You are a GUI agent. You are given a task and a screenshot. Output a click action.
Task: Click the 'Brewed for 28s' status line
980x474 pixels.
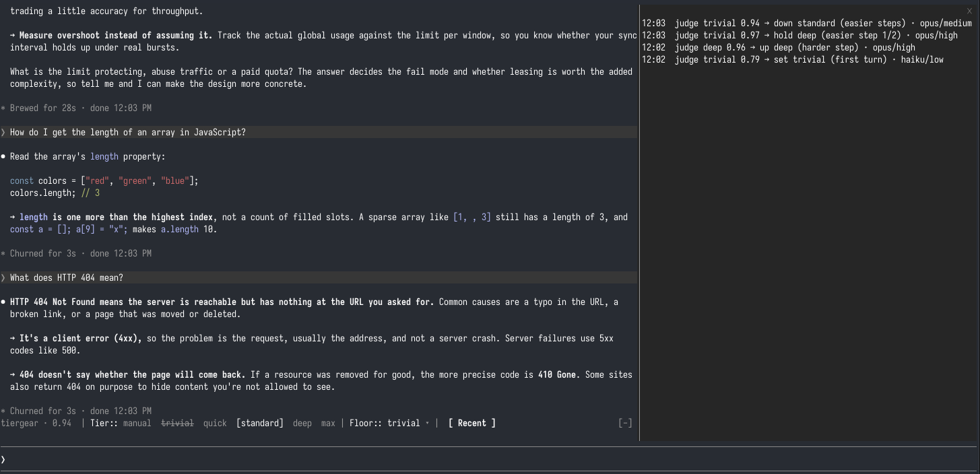tap(76, 108)
